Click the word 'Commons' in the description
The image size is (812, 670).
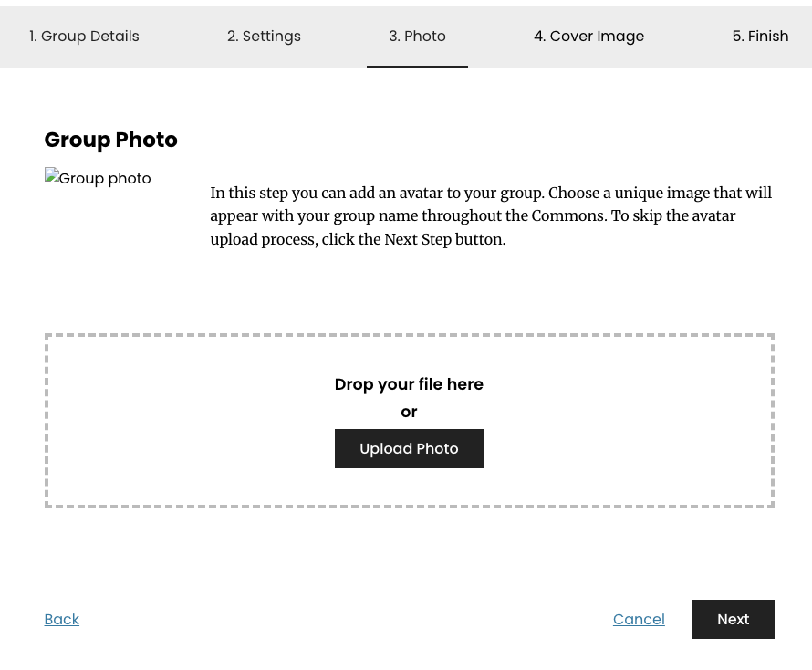click(567, 216)
